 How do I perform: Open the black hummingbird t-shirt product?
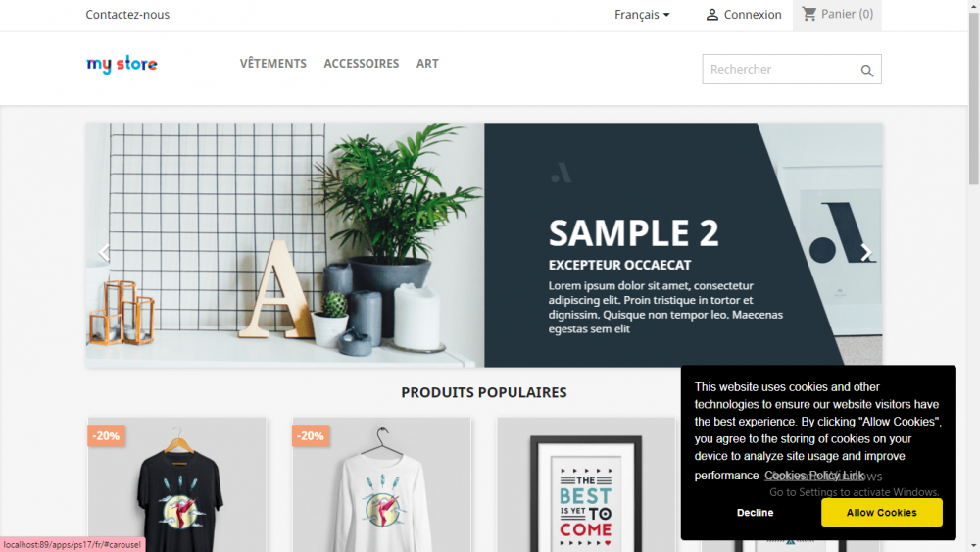click(x=177, y=485)
